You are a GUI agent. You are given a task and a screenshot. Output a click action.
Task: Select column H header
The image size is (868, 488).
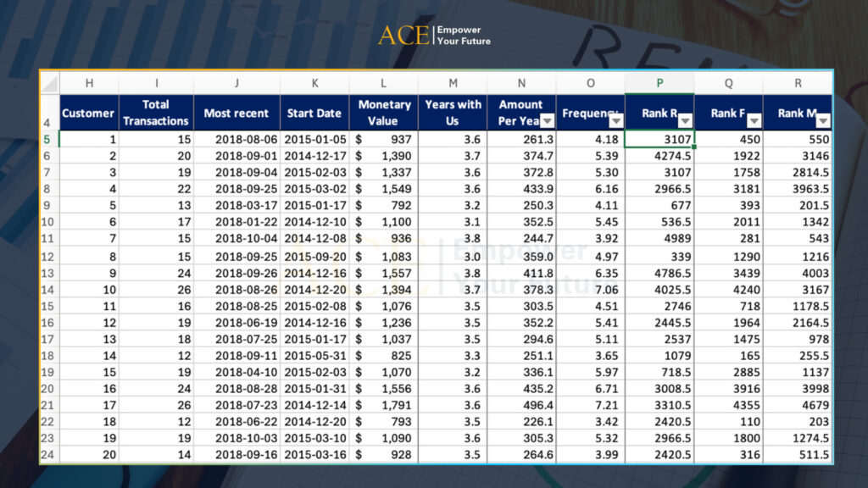click(x=89, y=83)
